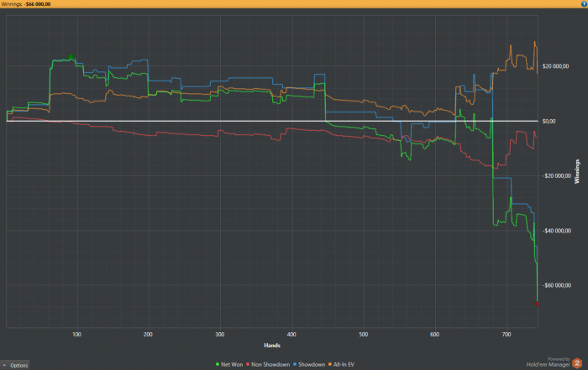Click the Hold'em Manager 2 logo icon
This screenshot has height=370, width=588.
point(577,363)
